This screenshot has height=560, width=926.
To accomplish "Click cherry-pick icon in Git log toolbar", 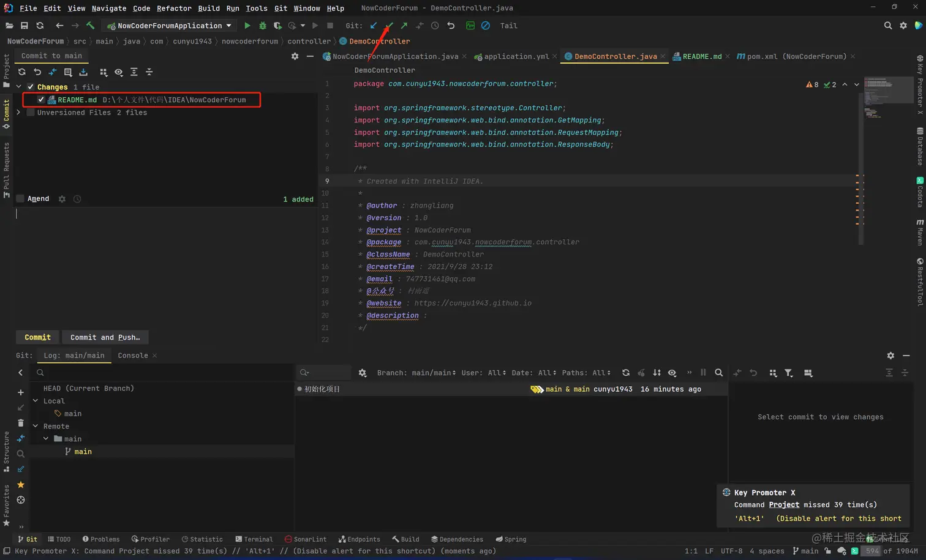I will pyautogui.click(x=641, y=373).
